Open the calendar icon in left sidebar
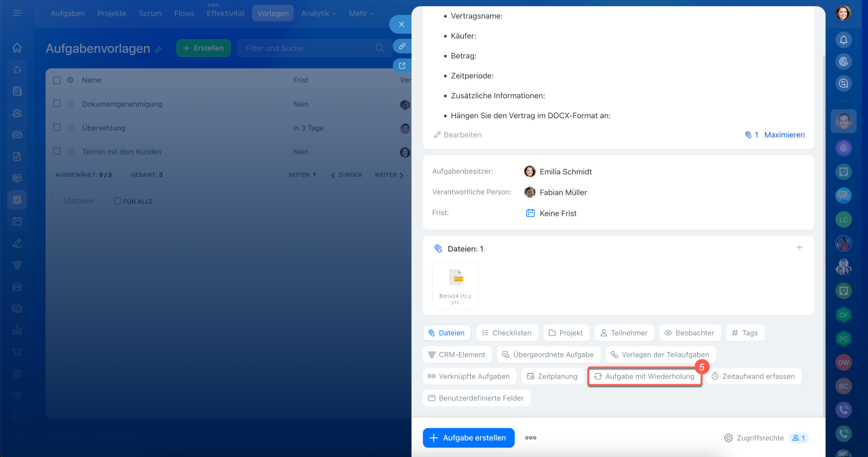This screenshot has width=868, height=457. tap(17, 221)
